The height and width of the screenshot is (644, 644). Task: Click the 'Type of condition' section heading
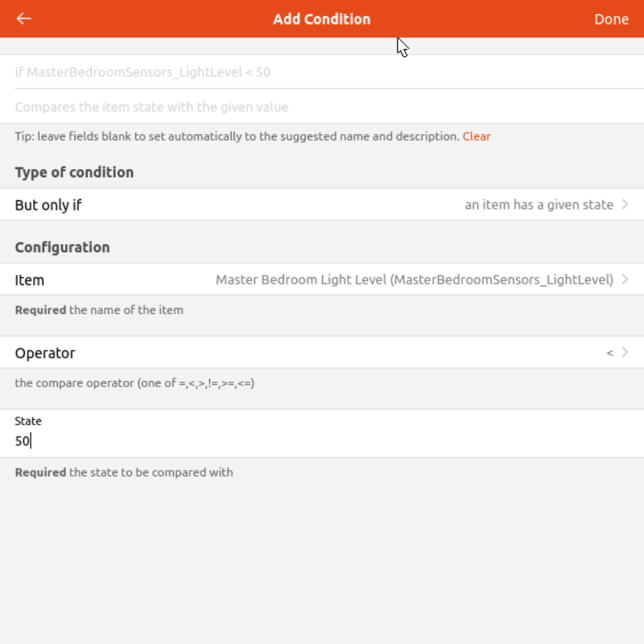coord(74,173)
